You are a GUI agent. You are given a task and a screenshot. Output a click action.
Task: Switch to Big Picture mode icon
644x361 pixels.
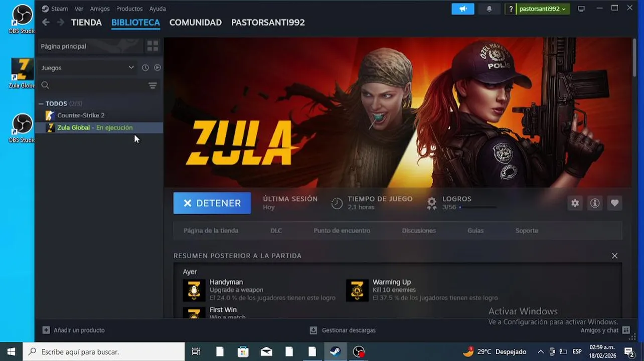pyautogui.click(x=581, y=9)
